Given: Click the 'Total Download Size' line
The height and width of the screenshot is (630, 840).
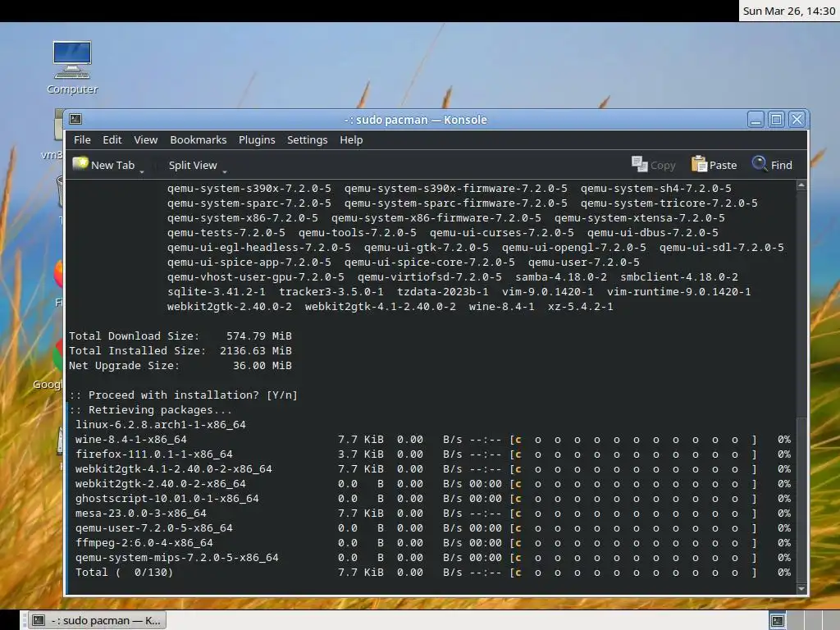Looking at the screenshot, I should (180, 336).
